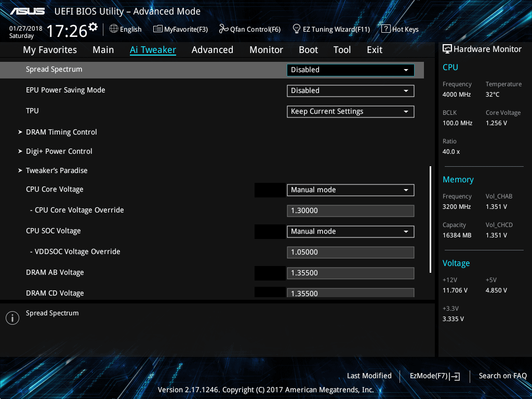Open the EPU Power Saving Mode dropdown
532x399 pixels.
tap(351, 90)
